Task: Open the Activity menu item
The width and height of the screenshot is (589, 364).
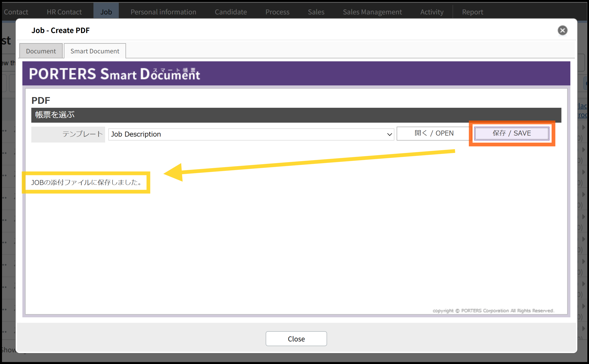Action: [x=432, y=12]
